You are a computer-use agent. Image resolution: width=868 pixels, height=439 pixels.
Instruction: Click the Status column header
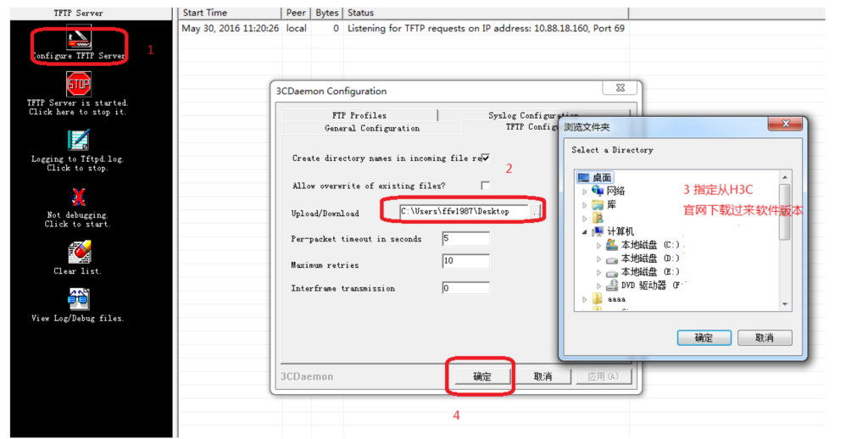(x=486, y=13)
